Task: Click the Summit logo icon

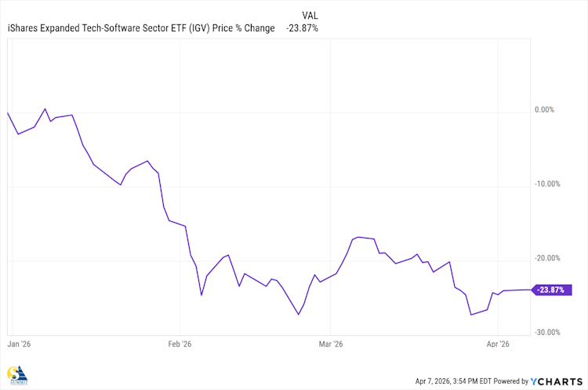Action: tap(14, 375)
